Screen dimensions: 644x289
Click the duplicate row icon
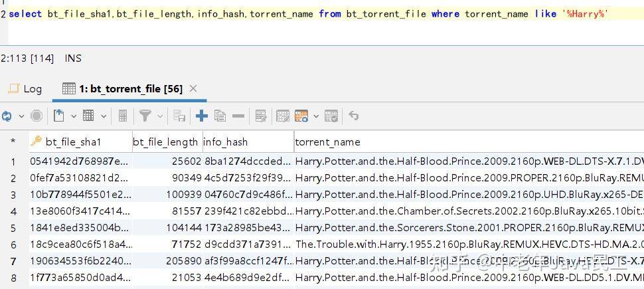[x=220, y=116]
